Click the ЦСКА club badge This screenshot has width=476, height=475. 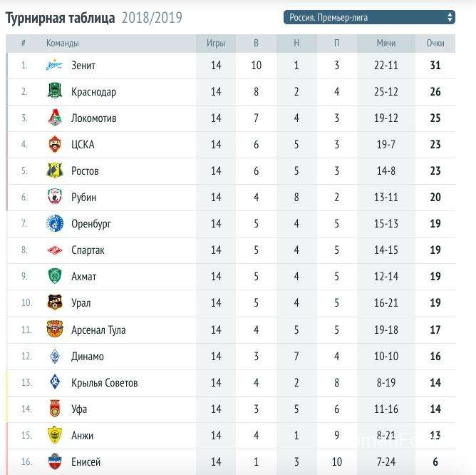click(x=55, y=144)
